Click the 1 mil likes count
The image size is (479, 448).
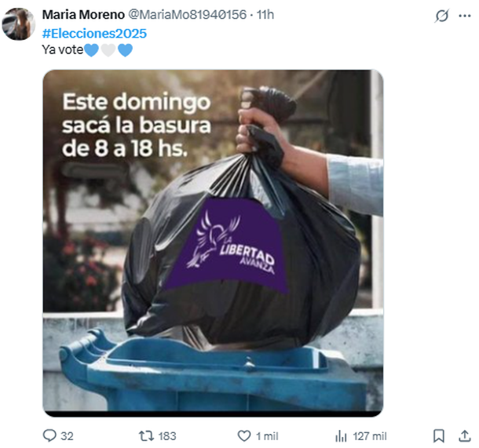coord(267,436)
